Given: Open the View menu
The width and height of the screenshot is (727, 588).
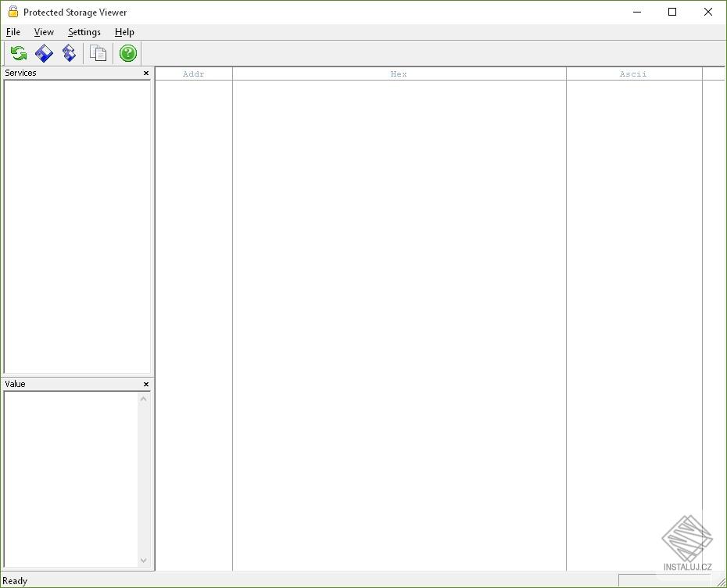Looking at the screenshot, I should (x=43, y=32).
